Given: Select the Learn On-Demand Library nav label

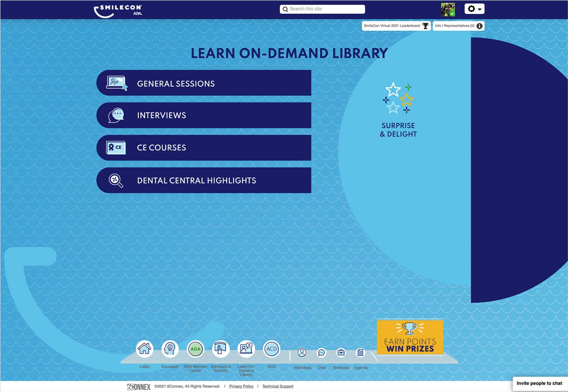Looking at the screenshot, I should coord(246,371).
